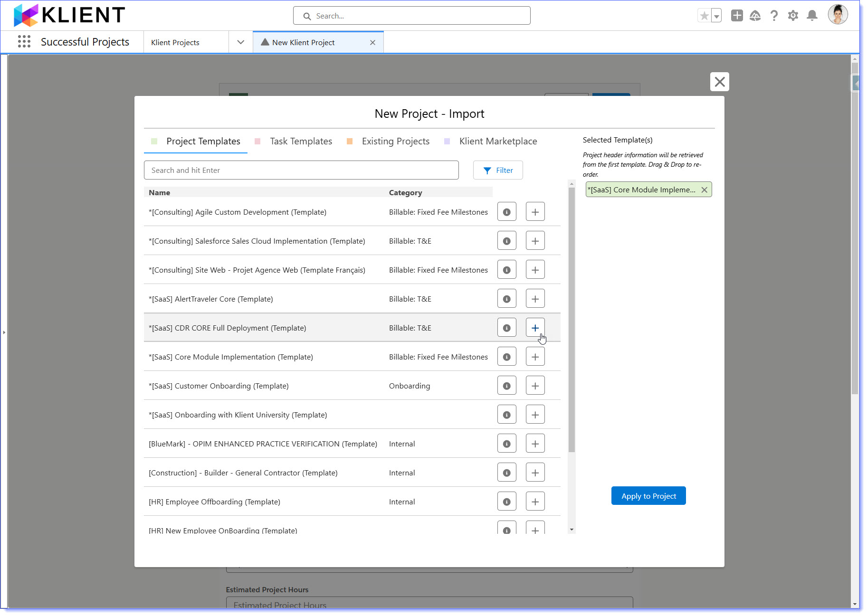
Task: Switch to Existing Projects tab
Action: (x=388, y=141)
